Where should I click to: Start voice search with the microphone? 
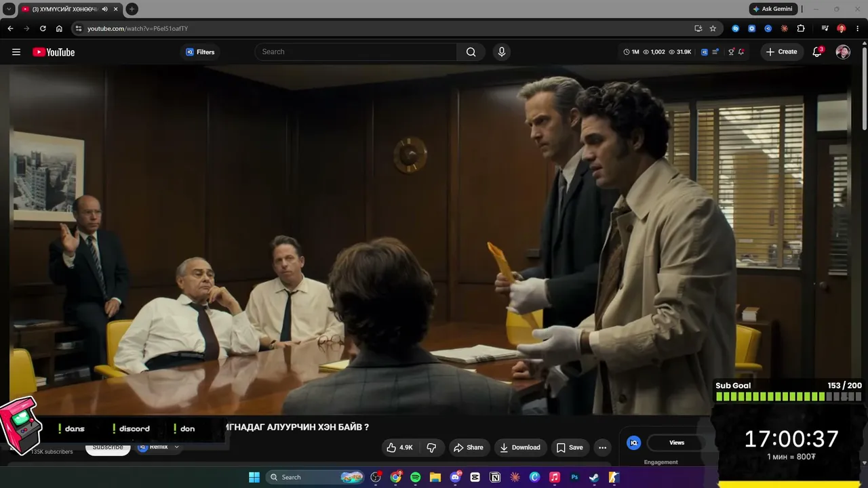[x=501, y=52]
